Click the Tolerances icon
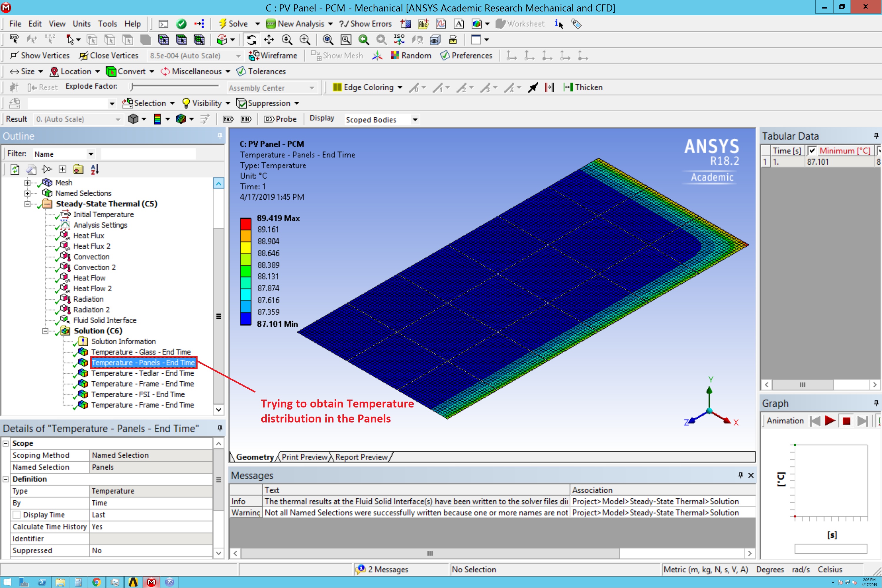Screen dimensions: 882x588 tap(261, 71)
